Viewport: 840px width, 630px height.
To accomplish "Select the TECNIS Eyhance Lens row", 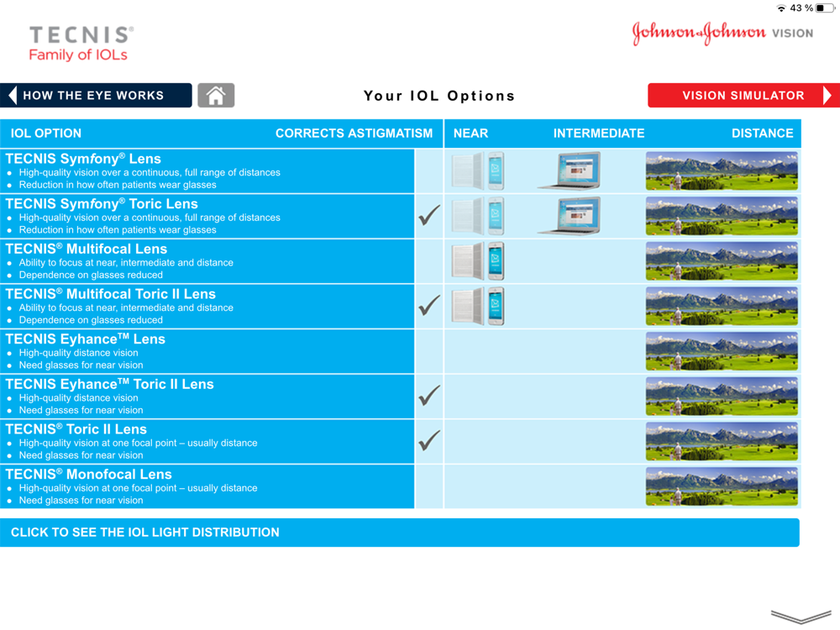I will pyautogui.click(x=207, y=351).
